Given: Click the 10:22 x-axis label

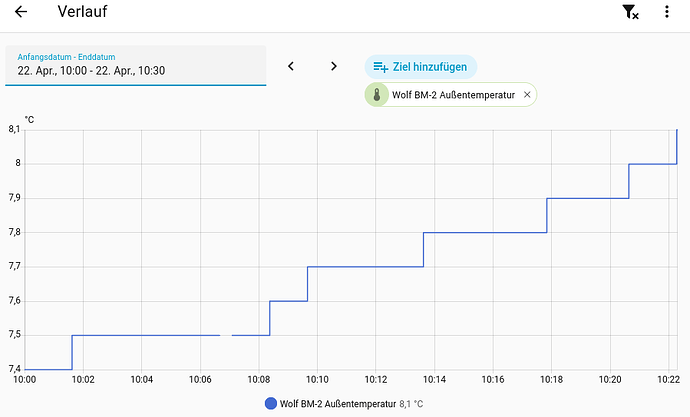Looking at the screenshot, I should coord(668,380).
